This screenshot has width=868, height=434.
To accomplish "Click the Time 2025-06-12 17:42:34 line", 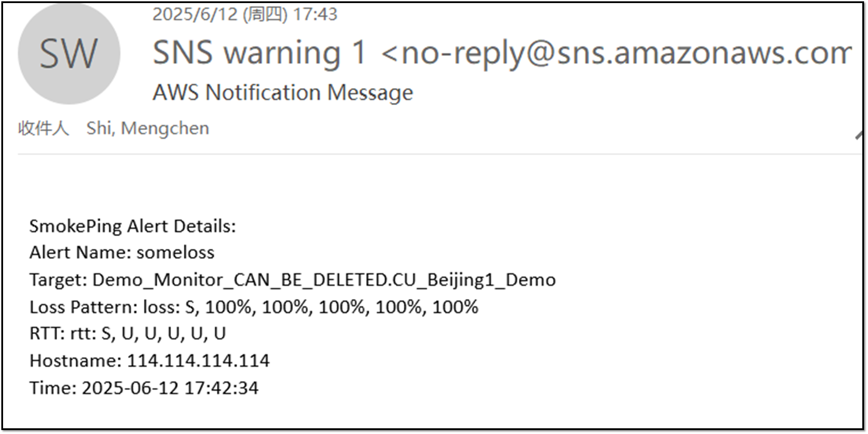I will click(x=144, y=388).
